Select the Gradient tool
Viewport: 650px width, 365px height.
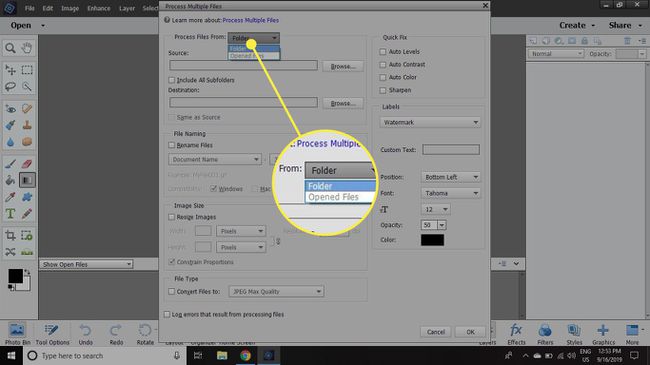click(27, 180)
